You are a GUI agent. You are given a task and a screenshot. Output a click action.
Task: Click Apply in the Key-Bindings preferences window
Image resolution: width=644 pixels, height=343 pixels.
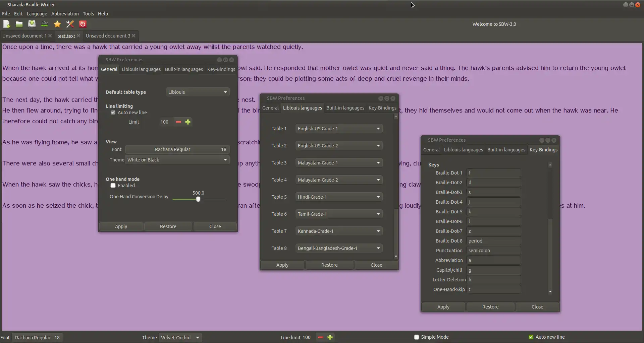tap(443, 307)
